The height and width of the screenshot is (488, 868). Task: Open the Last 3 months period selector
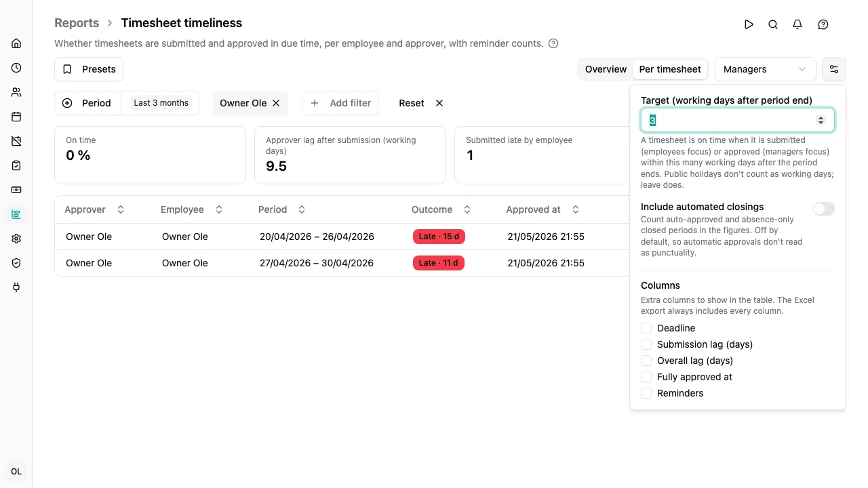[161, 103]
